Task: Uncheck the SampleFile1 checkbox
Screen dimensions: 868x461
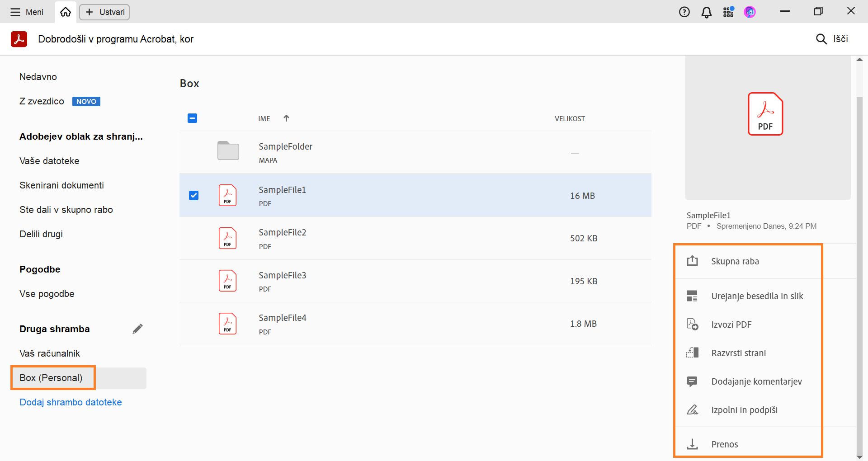Action: [193, 195]
